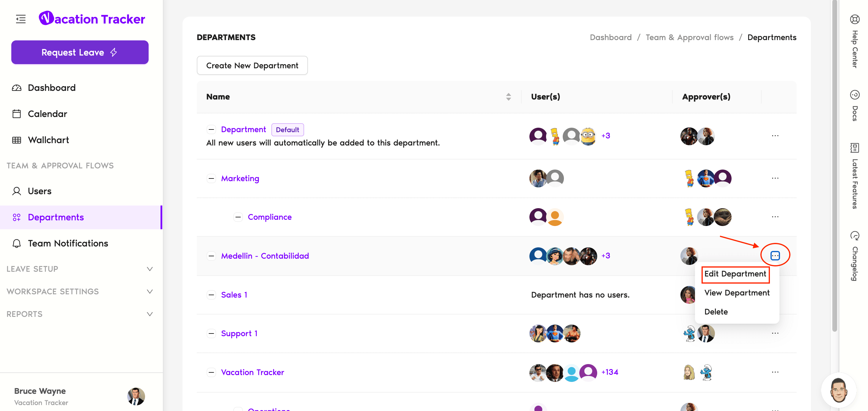Open the Latest Features icon

[x=855, y=148]
